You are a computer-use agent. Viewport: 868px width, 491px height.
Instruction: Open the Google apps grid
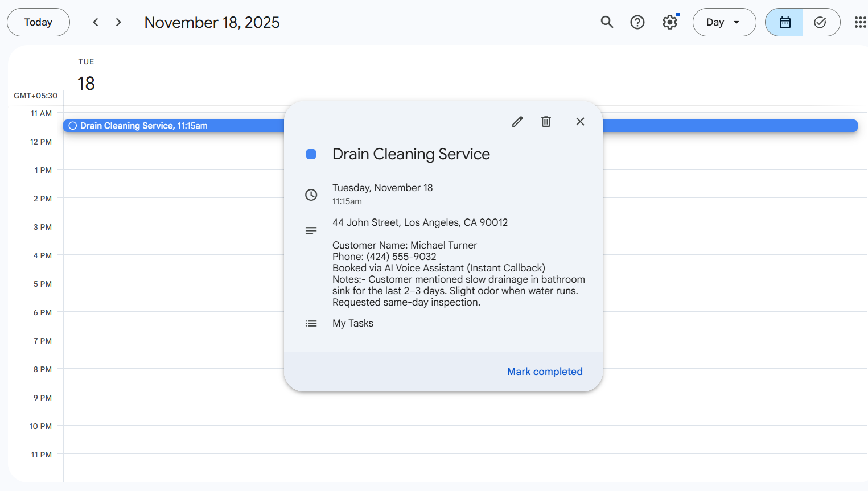(860, 22)
